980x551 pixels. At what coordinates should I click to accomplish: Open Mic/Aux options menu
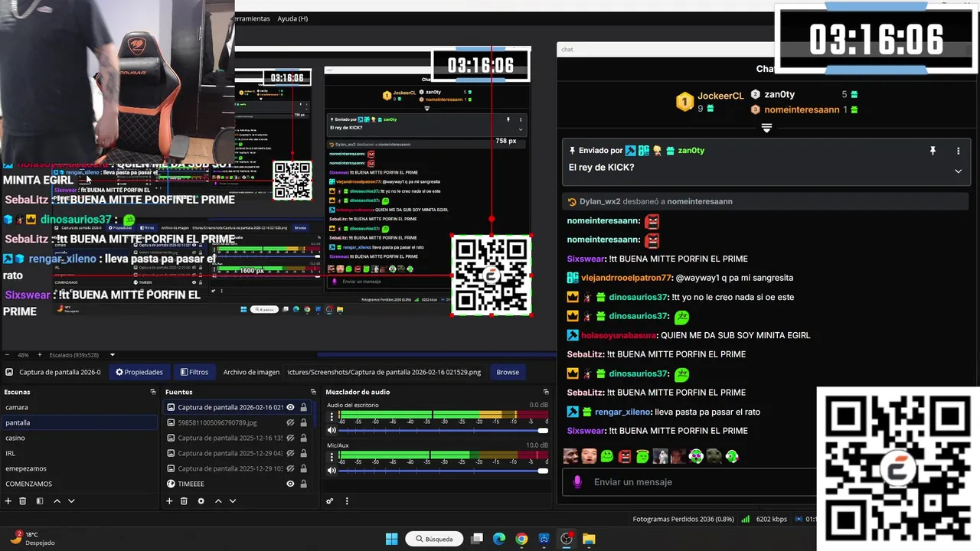pyautogui.click(x=332, y=457)
